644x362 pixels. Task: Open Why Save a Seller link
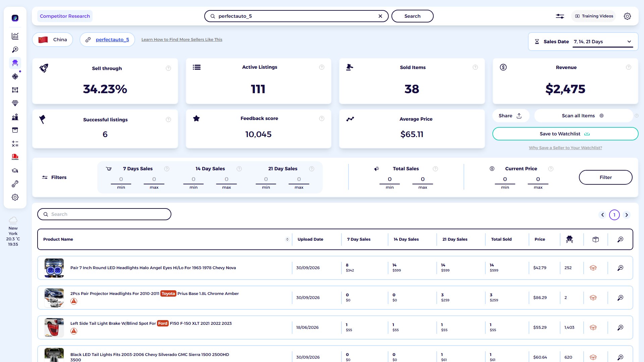tap(565, 148)
